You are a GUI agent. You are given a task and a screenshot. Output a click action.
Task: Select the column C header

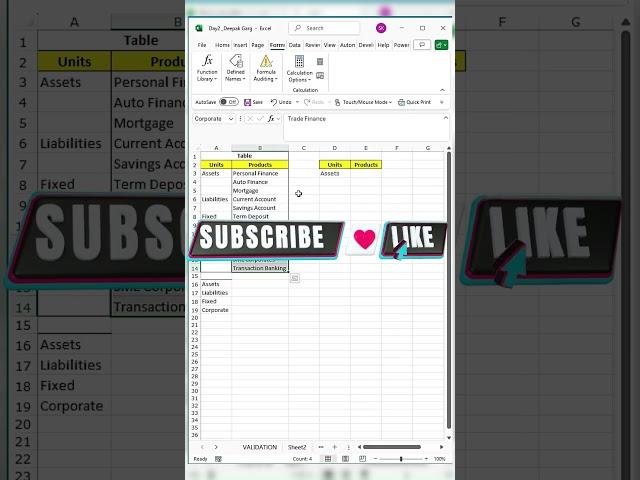pyautogui.click(x=304, y=148)
